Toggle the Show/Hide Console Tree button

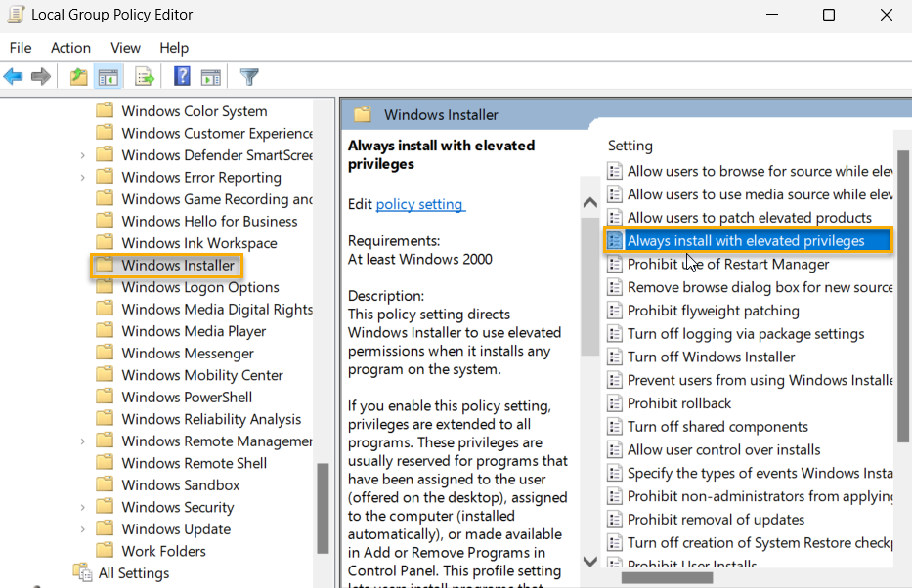(x=109, y=76)
